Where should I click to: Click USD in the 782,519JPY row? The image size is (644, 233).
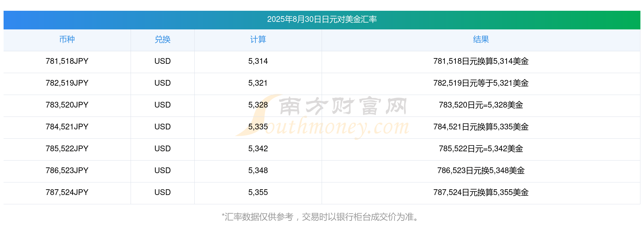[x=162, y=83]
